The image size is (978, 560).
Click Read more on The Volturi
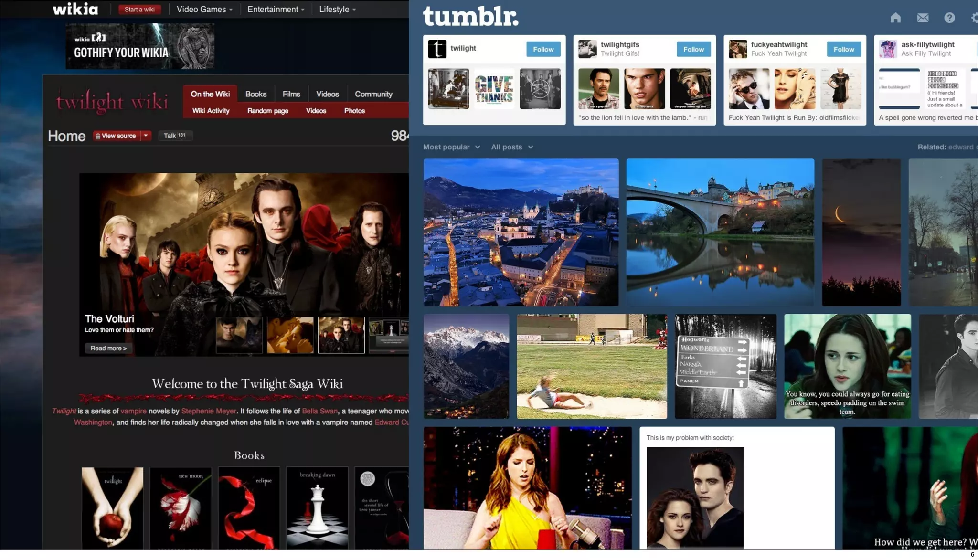[108, 348]
